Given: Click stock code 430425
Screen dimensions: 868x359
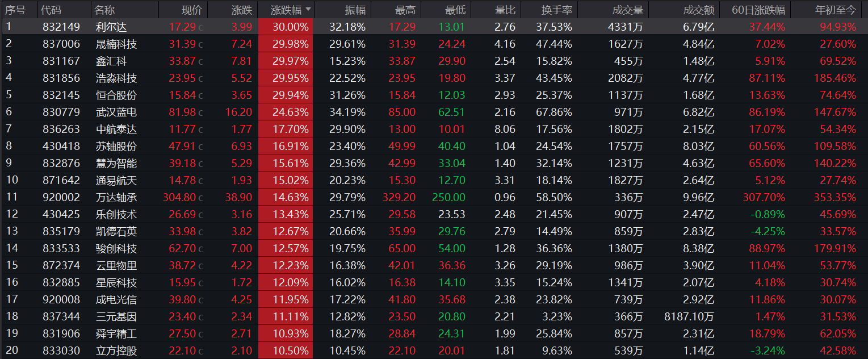Looking at the screenshot, I should pos(61,214).
